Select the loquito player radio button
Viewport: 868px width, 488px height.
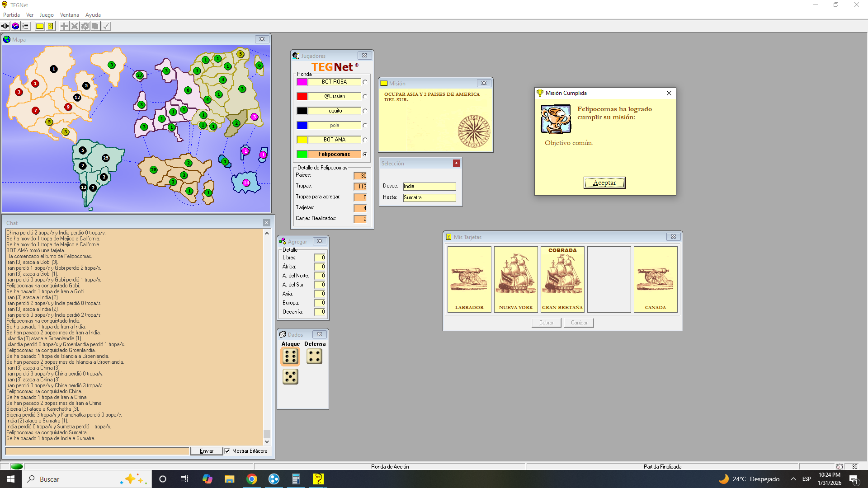coord(365,111)
